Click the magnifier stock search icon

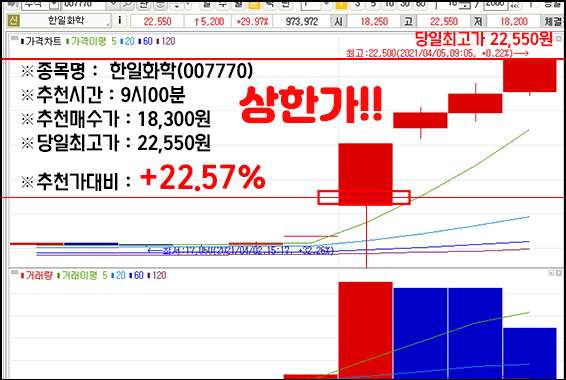click(x=127, y=5)
